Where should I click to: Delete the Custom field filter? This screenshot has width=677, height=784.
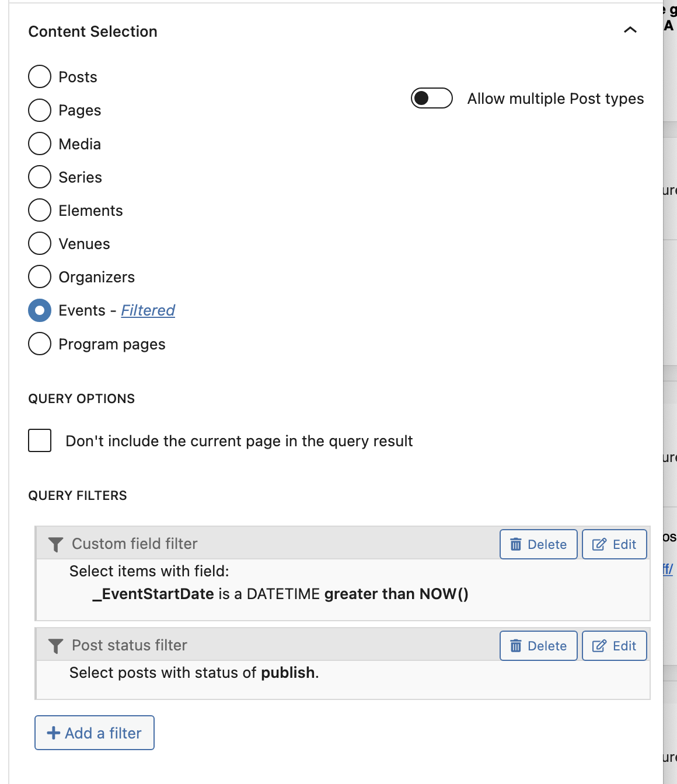539,544
